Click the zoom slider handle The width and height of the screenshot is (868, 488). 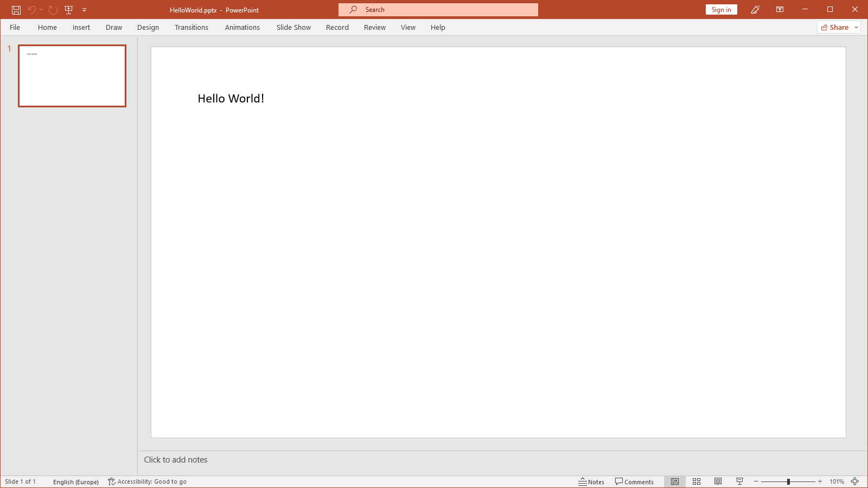point(788,481)
